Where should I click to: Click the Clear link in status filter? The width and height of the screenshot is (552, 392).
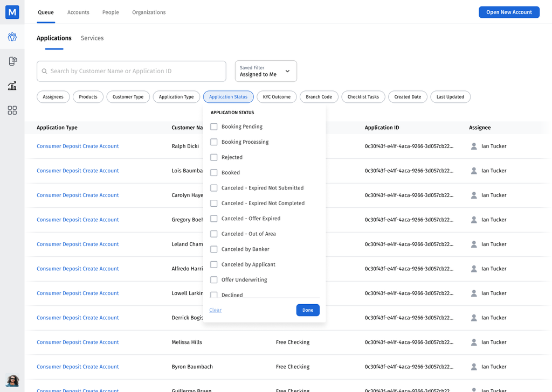[215, 310]
